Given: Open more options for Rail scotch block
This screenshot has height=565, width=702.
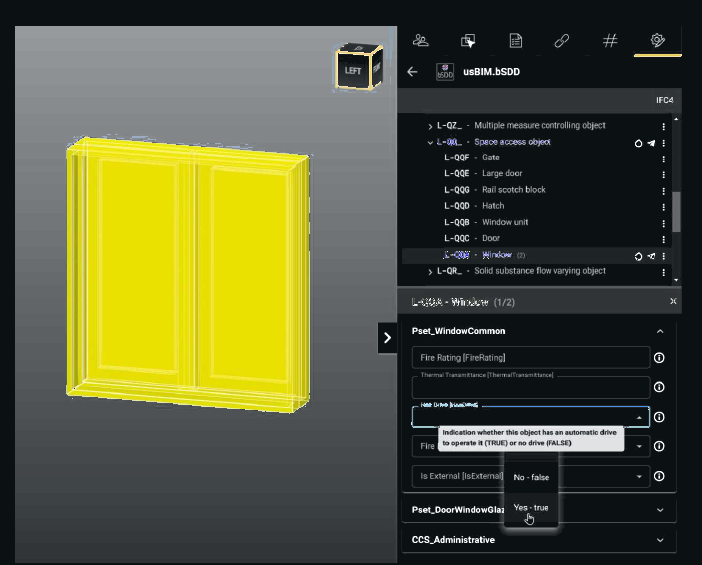Looking at the screenshot, I should point(663,191).
